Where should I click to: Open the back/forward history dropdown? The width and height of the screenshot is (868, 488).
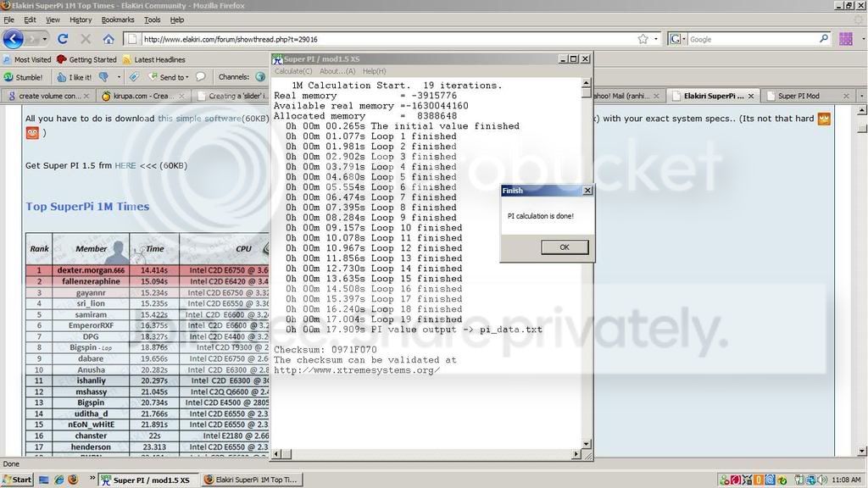(44, 39)
